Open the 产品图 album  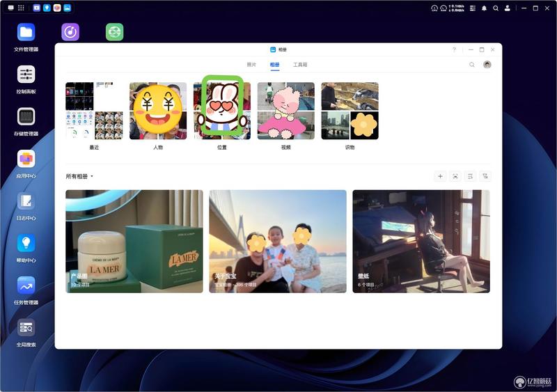(x=134, y=242)
